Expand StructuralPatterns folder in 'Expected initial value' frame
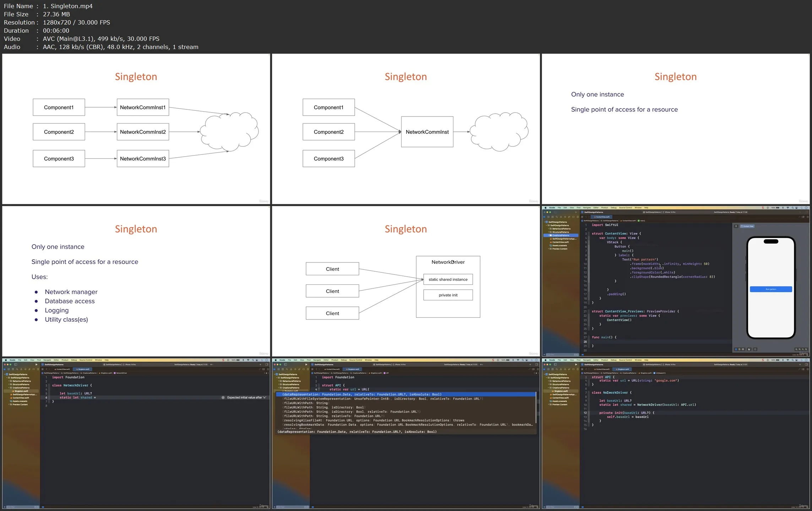 tap(9, 384)
